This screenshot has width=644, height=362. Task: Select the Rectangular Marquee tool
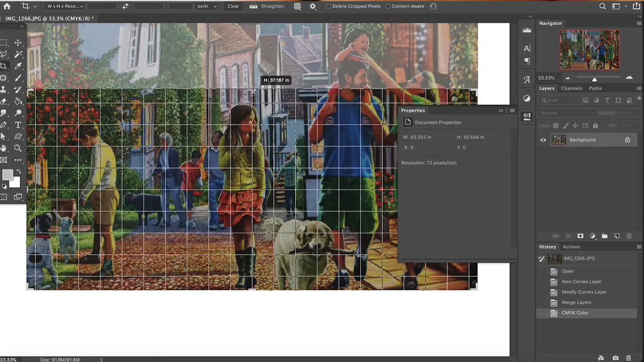click(x=4, y=43)
